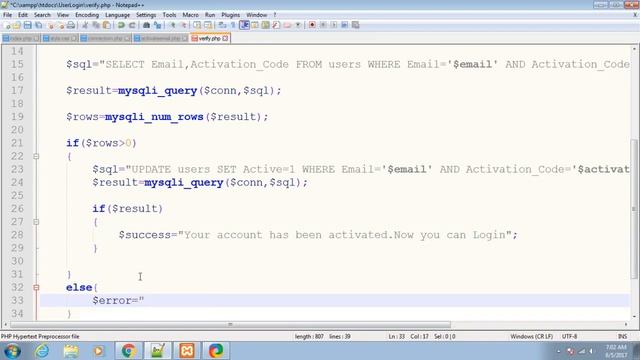Click line number 28 in the margin
Screen dimensions: 640x360
[17, 235]
